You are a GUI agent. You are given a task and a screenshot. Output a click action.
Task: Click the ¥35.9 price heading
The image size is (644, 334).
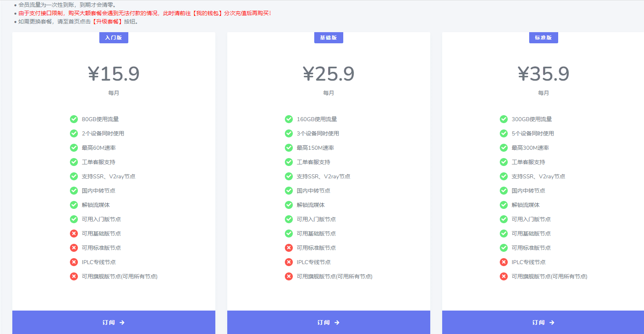pos(543,74)
